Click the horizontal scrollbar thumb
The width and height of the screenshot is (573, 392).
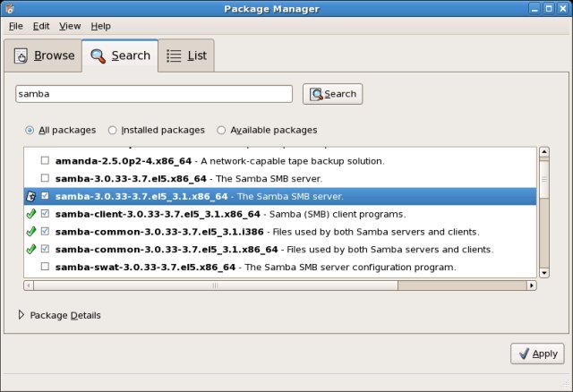click(x=216, y=285)
